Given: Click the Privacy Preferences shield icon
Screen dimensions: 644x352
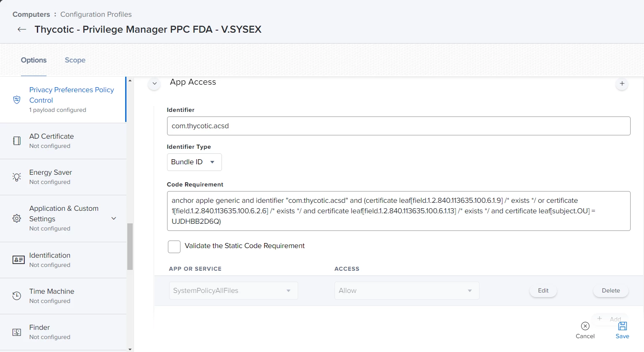Looking at the screenshot, I should tap(17, 99).
